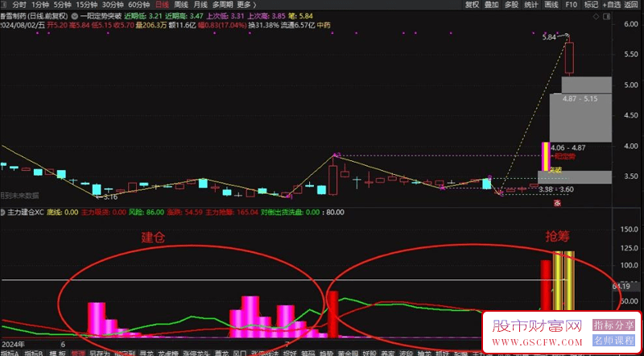Click the 6.00 price axis label
The image size is (644, 356).
(631, 24)
